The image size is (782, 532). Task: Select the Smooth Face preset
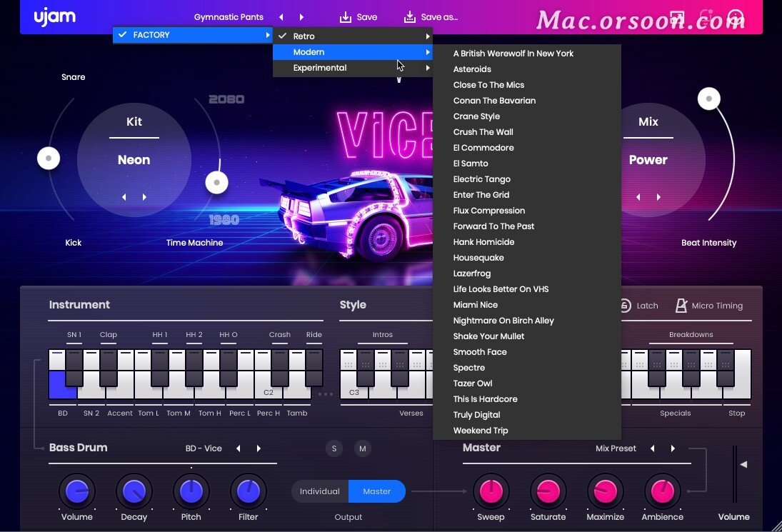click(x=527, y=352)
